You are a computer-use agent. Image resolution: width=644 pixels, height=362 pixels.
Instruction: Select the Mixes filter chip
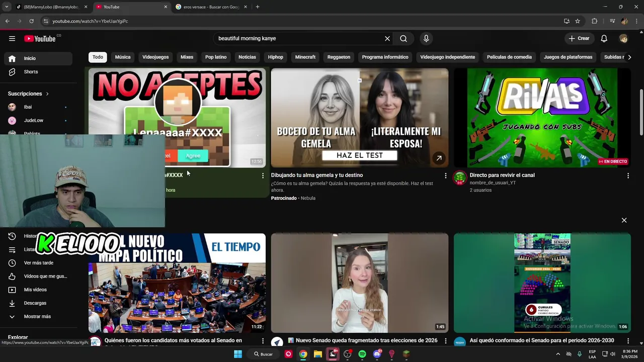click(x=187, y=57)
